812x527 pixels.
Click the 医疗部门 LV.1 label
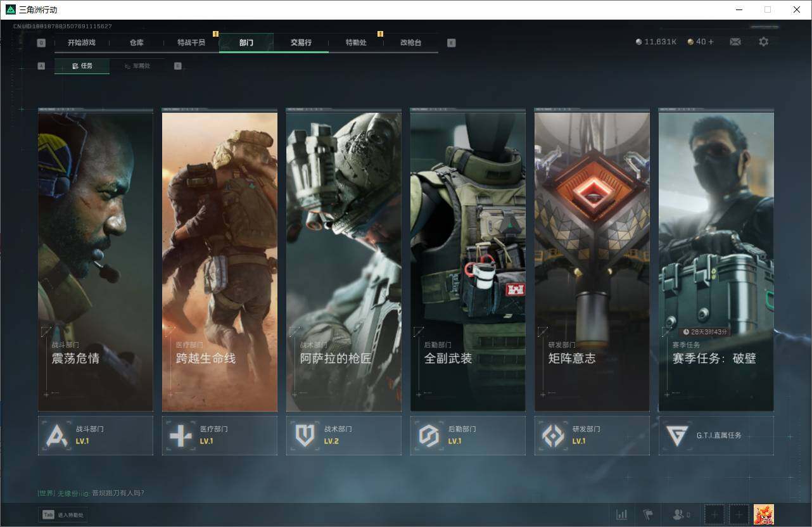point(206,441)
